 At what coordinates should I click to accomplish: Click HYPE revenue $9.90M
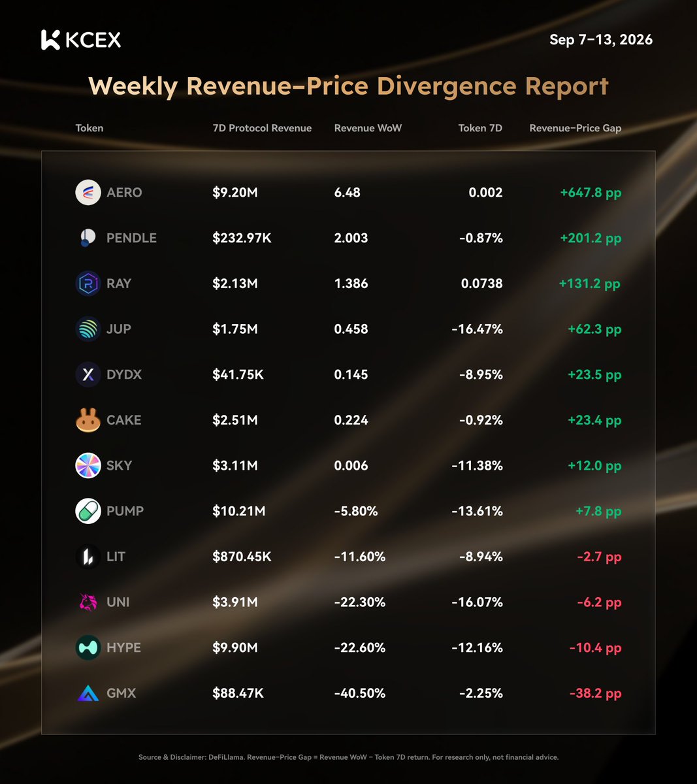tap(235, 647)
